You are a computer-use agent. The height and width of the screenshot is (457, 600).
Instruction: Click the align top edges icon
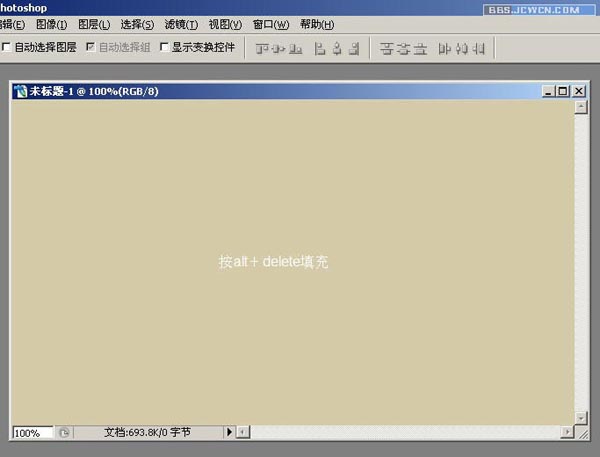pos(262,47)
